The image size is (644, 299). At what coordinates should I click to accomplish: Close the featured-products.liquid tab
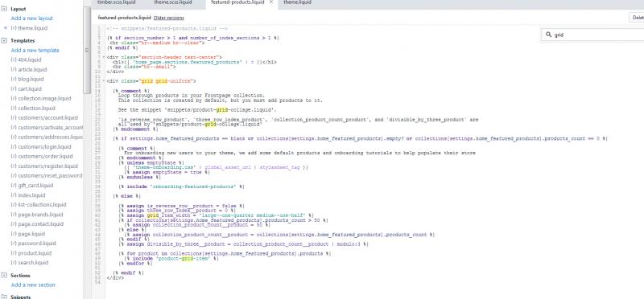(271, 2)
